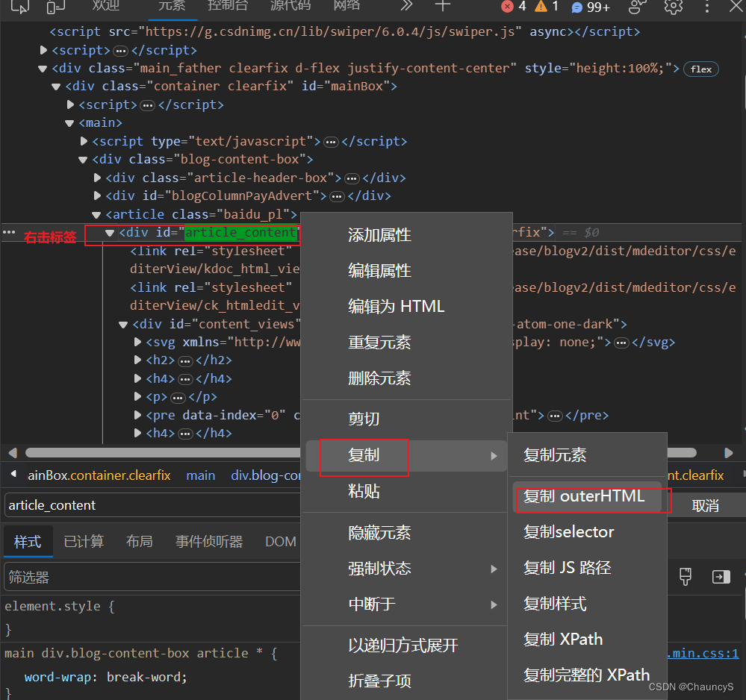Screen dimensions: 746x700
Task: Click the three-dot row actions beside article_content
Action: tap(9, 233)
